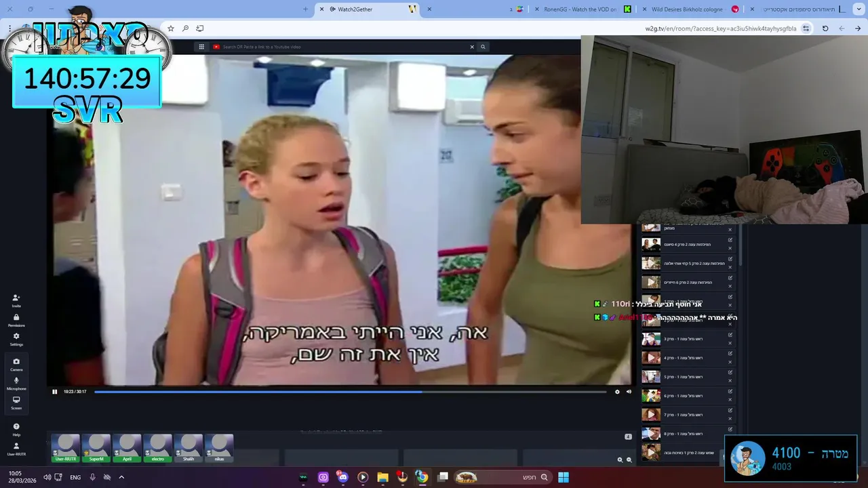Play playlist item פרק 4 of ראש גדול

651,357
